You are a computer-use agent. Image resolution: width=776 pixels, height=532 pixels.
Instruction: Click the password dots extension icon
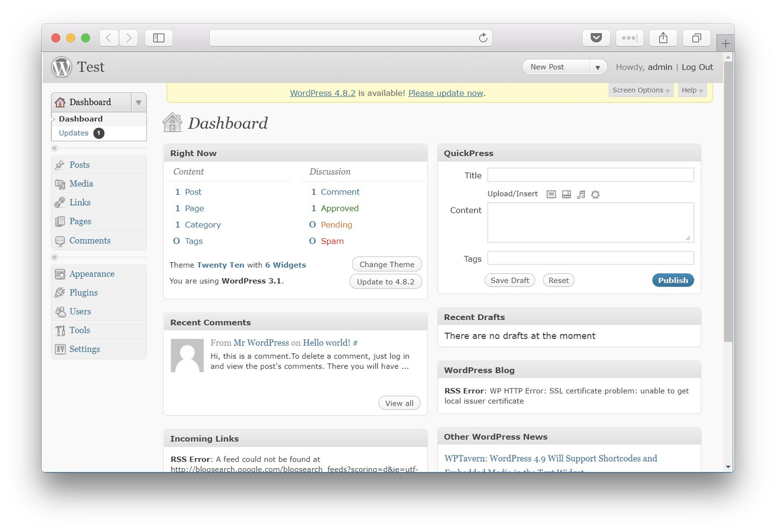coord(630,38)
